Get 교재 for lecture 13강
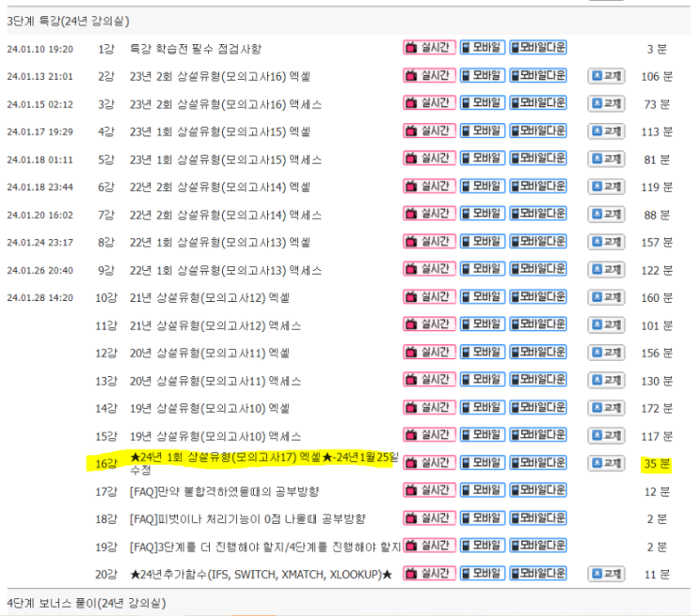 606,380
